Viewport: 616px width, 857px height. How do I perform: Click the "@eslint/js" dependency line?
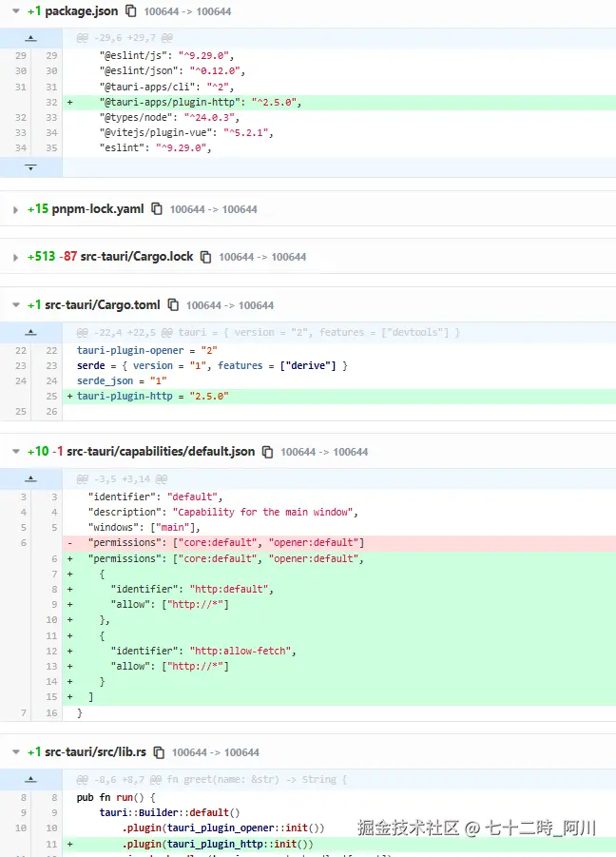click(339, 56)
